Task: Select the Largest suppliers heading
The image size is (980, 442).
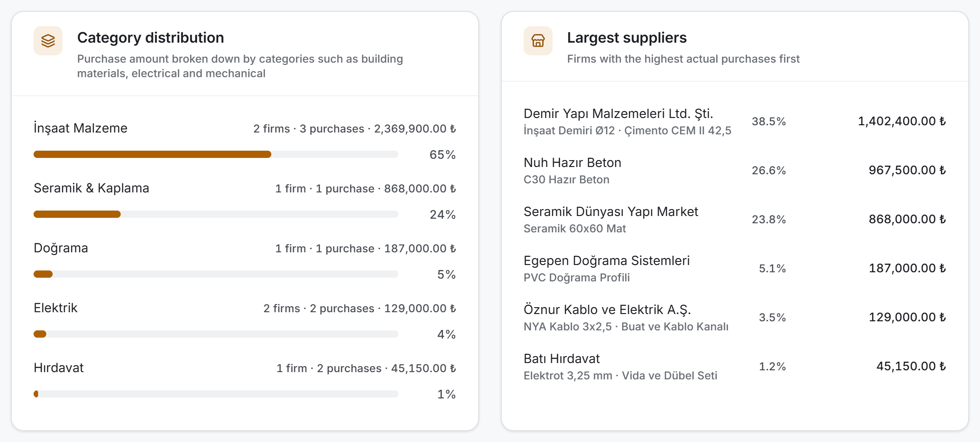Action: point(627,38)
